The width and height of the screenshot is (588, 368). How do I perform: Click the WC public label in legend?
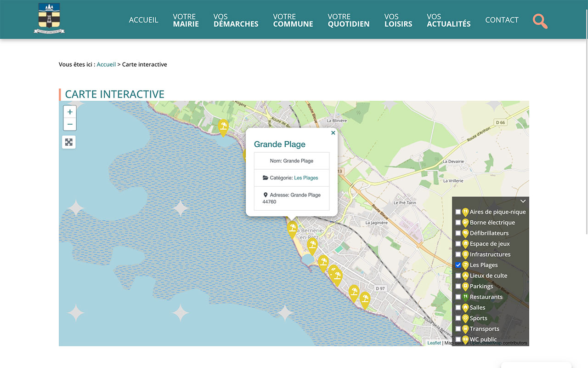pyautogui.click(x=483, y=339)
